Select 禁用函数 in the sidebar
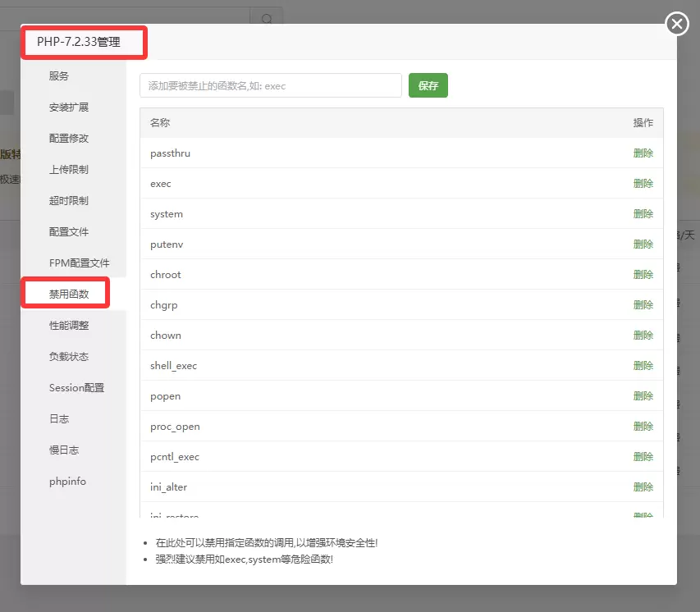Image resolution: width=700 pixels, height=612 pixels. (69, 294)
